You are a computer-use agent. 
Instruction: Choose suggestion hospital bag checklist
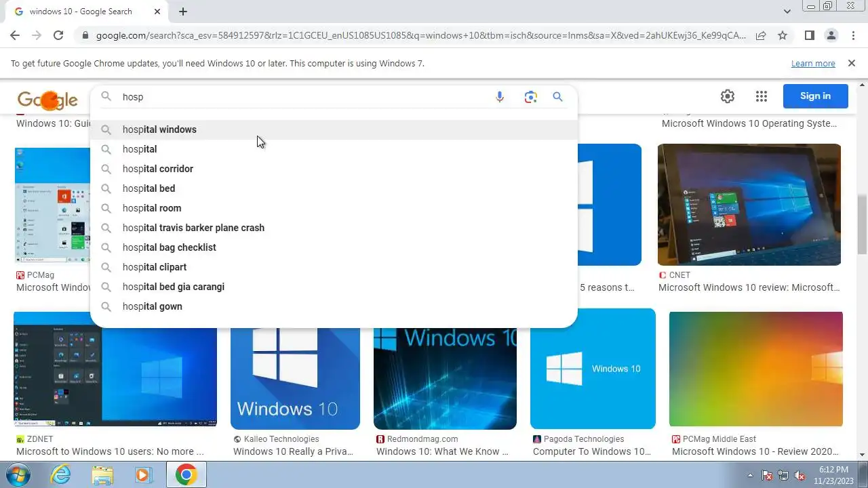click(334, 247)
